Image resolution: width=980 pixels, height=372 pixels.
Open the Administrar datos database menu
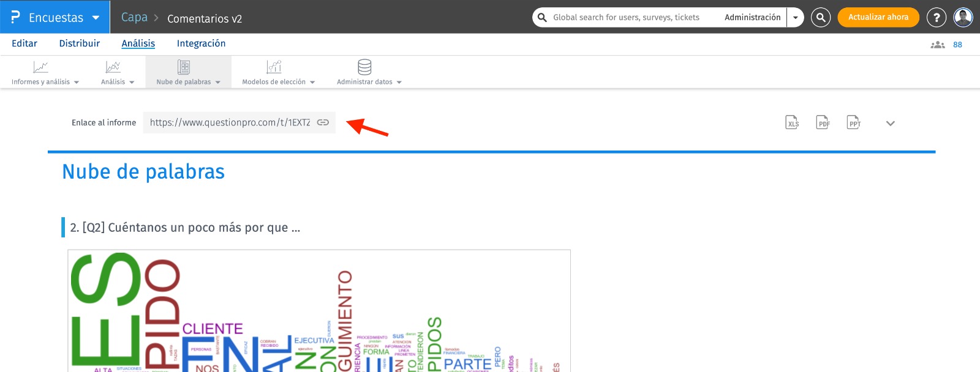click(x=369, y=72)
